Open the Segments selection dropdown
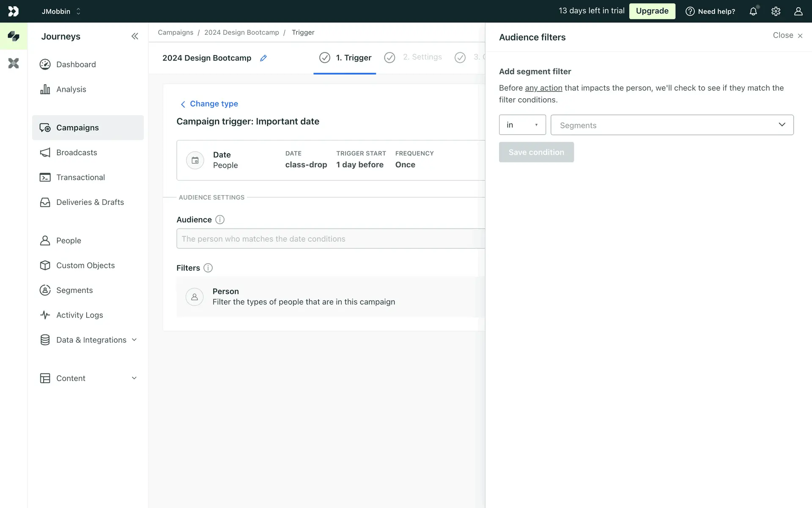 click(x=672, y=125)
